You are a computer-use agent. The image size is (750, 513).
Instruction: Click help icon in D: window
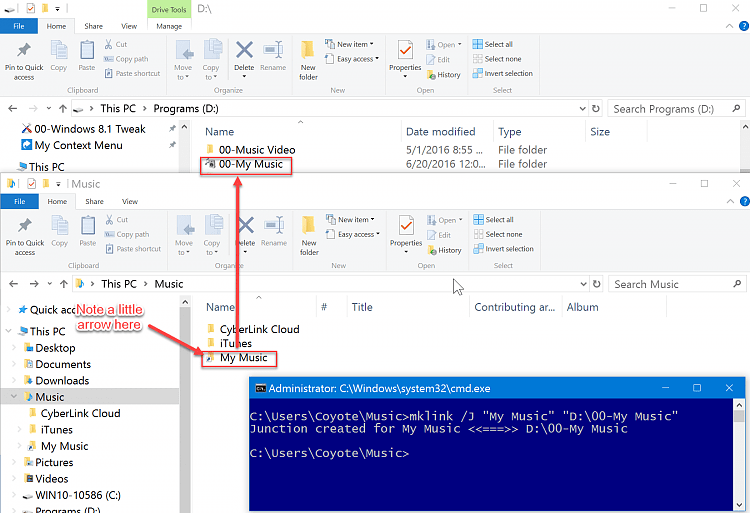(x=744, y=26)
